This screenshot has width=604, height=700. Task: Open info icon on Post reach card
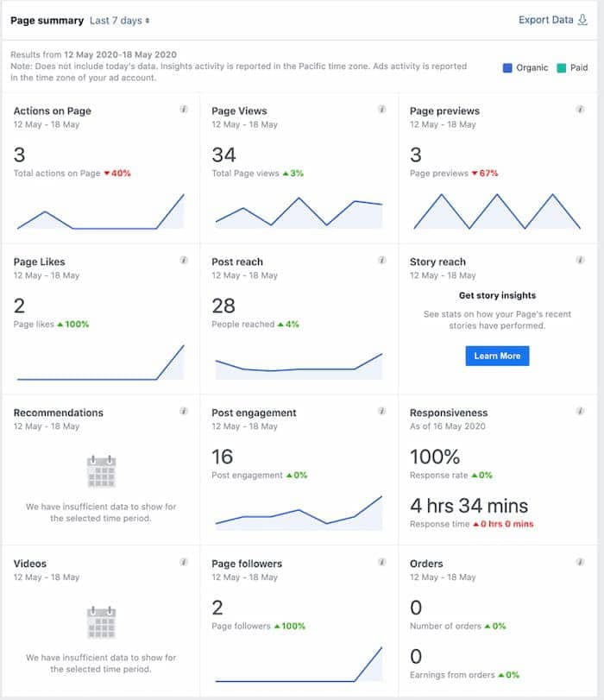click(x=381, y=260)
